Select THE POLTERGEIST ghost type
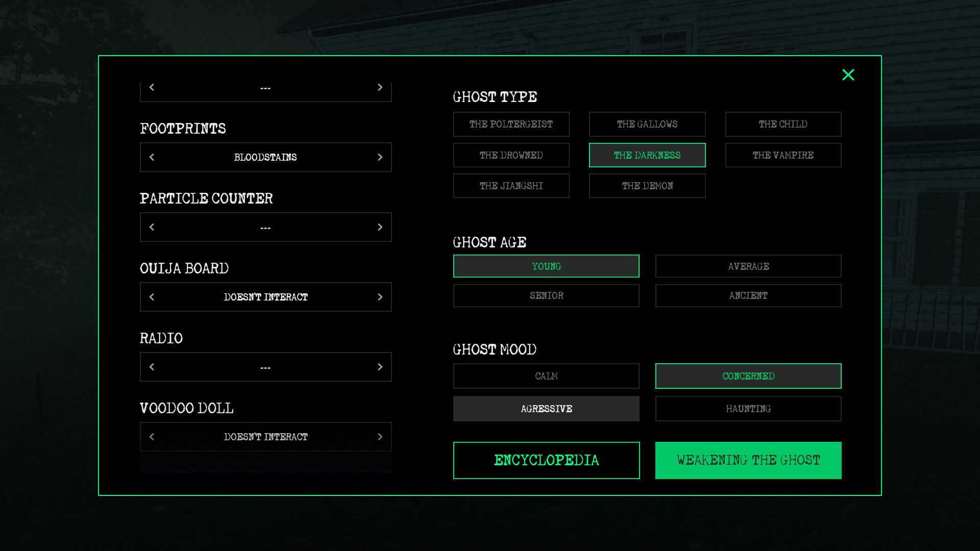The image size is (980, 551). [x=511, y=124]
